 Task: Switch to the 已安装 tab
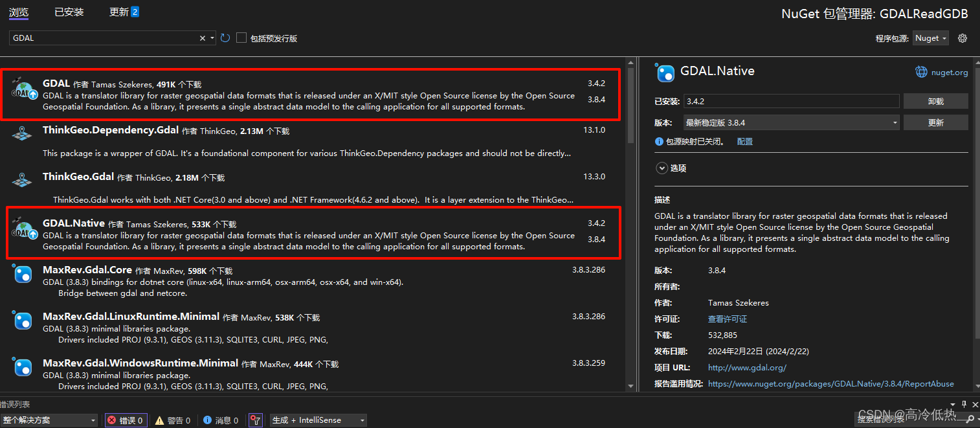pyautogui.click(x=69, y=11)
